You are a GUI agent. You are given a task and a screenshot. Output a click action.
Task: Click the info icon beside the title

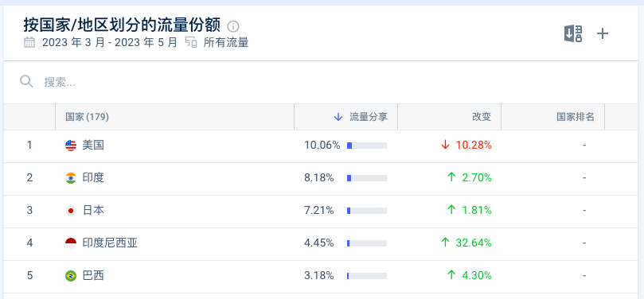[233, 27]
